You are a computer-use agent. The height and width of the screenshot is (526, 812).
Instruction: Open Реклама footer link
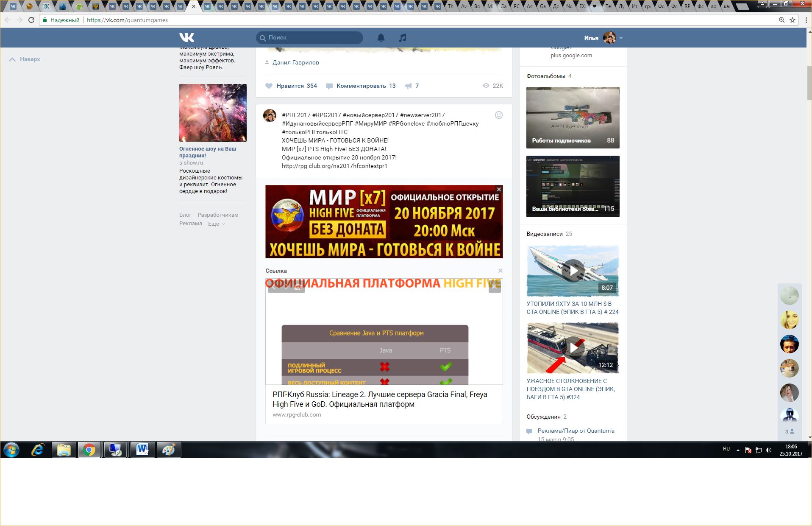[191, 224]
